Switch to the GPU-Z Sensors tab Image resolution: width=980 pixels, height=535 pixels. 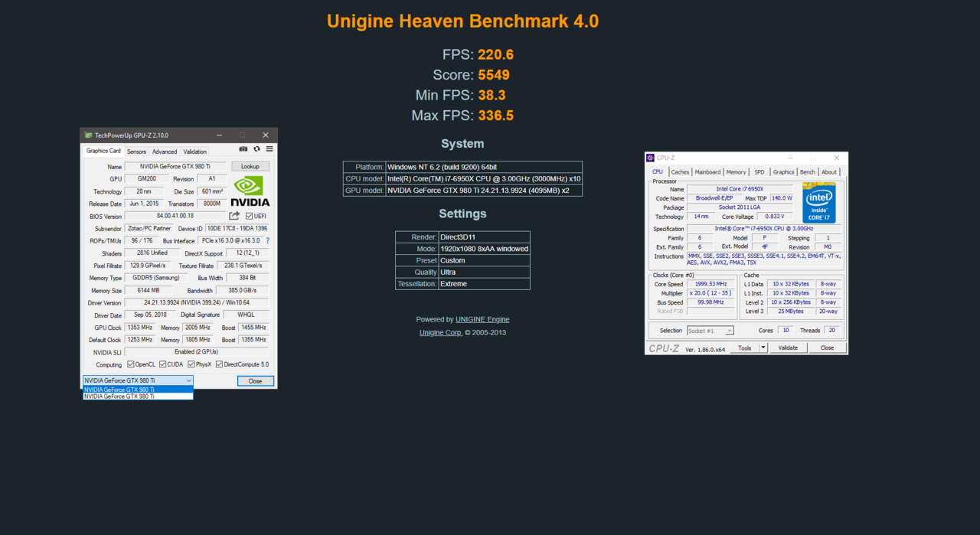click(x=136, y=152)
